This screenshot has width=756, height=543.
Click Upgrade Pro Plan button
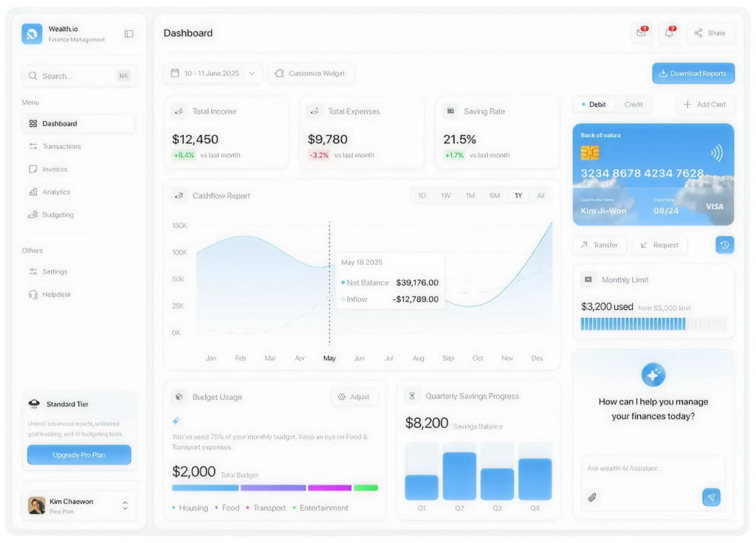coord(79,455)
